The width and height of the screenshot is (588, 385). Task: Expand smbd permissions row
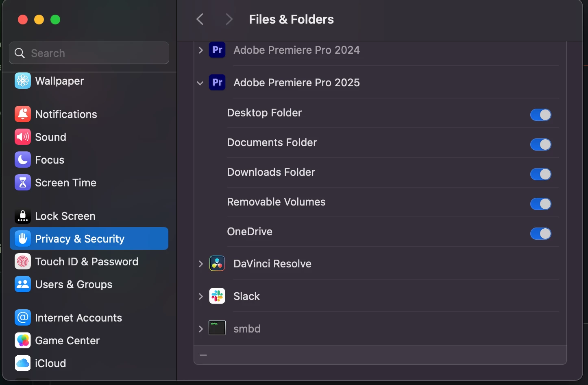(200, 329)
